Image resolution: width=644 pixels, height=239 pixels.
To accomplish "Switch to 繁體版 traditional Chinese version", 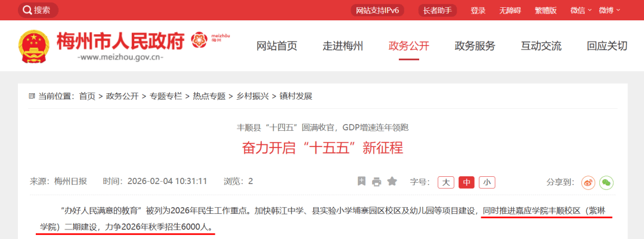I will 545,10.
